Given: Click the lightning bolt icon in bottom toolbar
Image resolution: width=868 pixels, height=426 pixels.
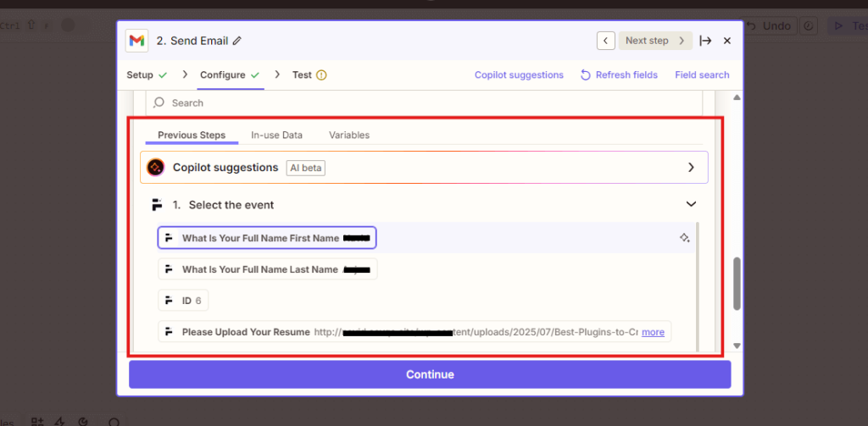Looking at the screenshot, I should tap(60, 422).
